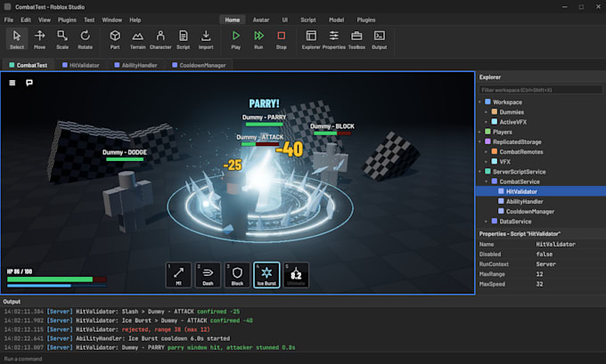The image size is (606, 364).
Task: Expand the ActiveVFX folder arrow
Action: point(487,122)
